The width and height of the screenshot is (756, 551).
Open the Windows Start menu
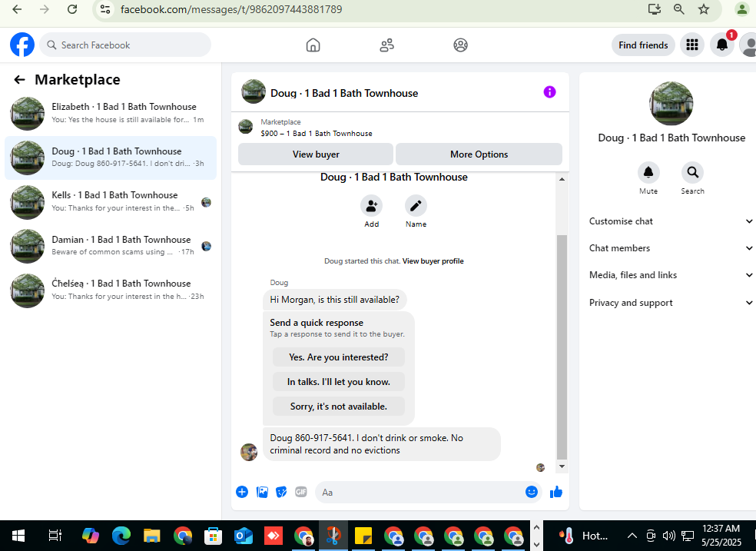pyautogui.click(x=18, y=536)
